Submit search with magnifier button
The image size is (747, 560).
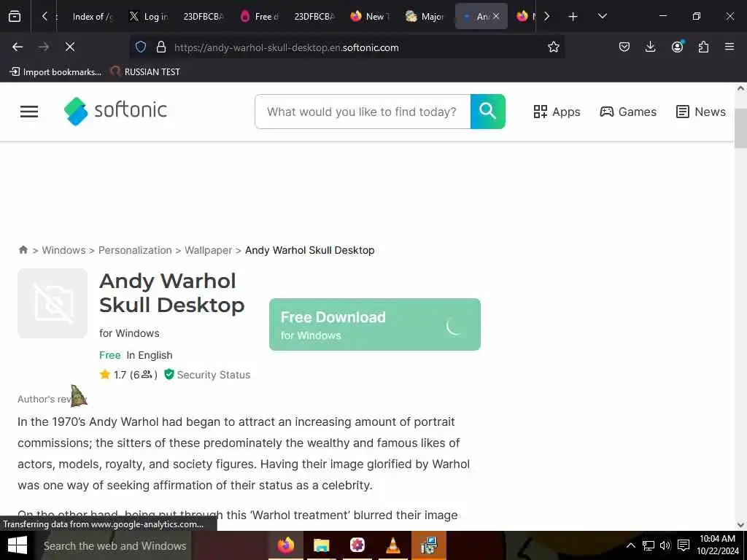(488, 112)
